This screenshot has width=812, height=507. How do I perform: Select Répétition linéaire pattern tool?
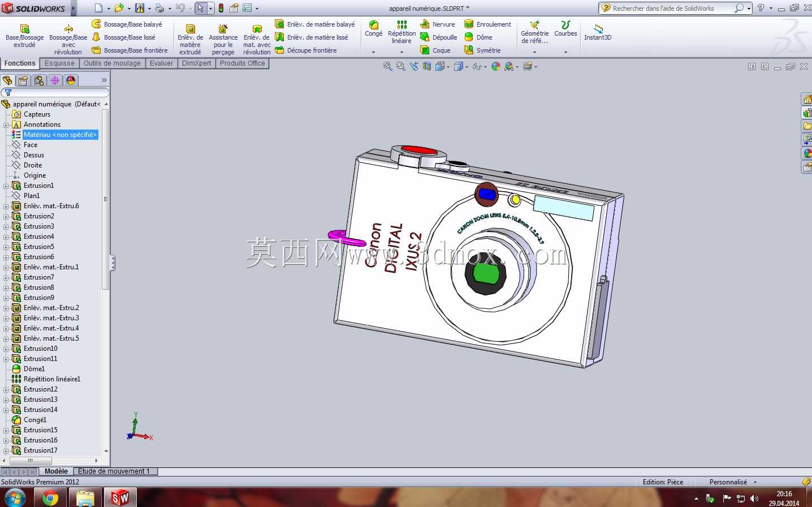[x=401, y=32]
